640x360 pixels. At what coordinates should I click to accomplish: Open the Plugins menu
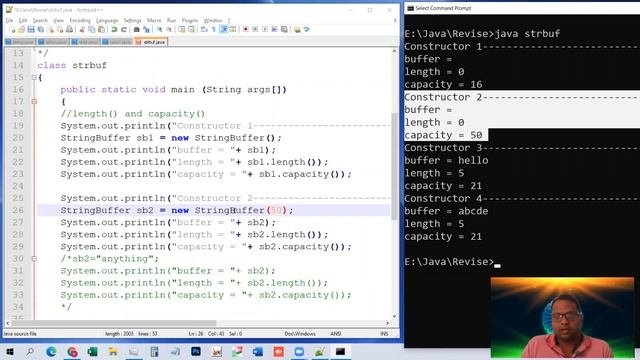coord(190,20)
